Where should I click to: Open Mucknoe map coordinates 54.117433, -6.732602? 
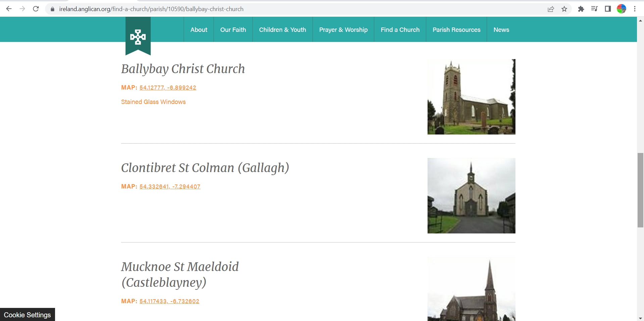click(x=169, y=301)
